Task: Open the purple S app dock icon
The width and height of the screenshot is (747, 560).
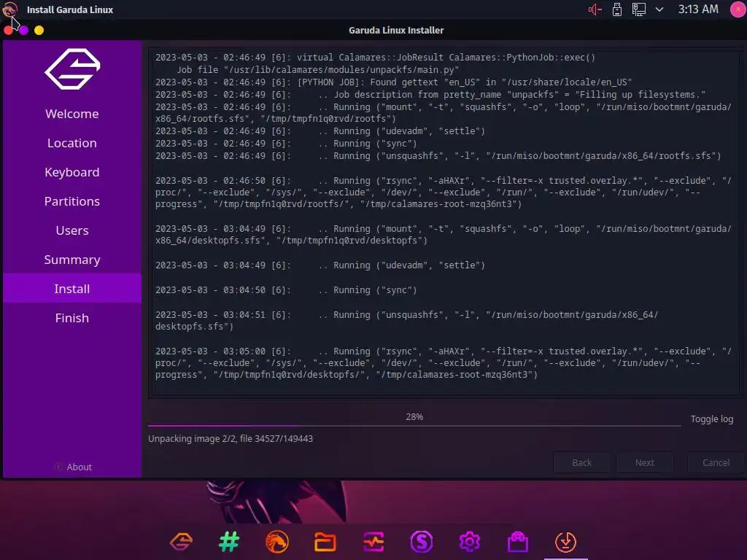Action: [422, 542]
